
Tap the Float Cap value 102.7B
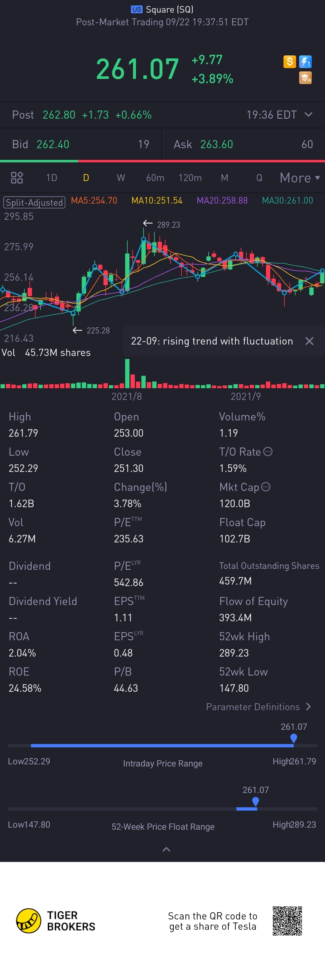tap(234, 539)
